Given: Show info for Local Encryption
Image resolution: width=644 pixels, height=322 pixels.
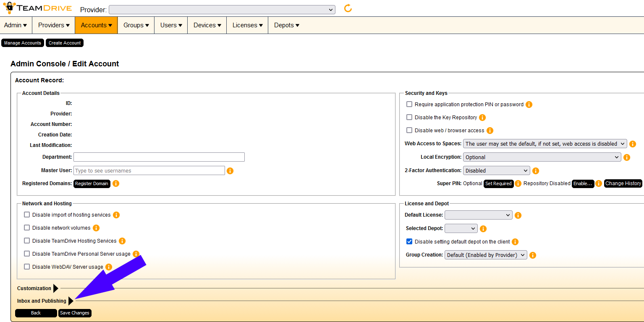Looking at the screenshot, I should 627,157.
